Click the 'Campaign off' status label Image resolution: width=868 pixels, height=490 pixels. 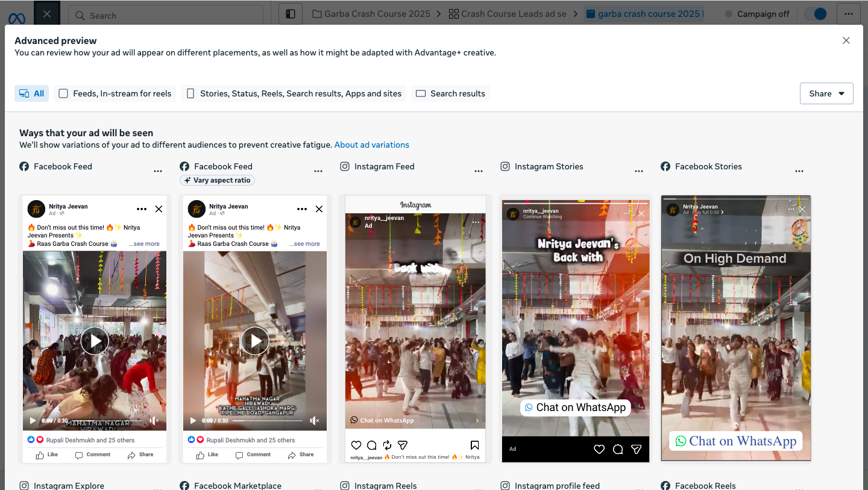[763, 14]
